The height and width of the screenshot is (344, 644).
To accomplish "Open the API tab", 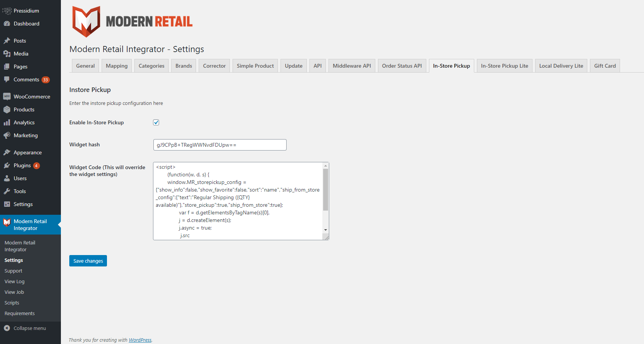I will click(318, 66).
